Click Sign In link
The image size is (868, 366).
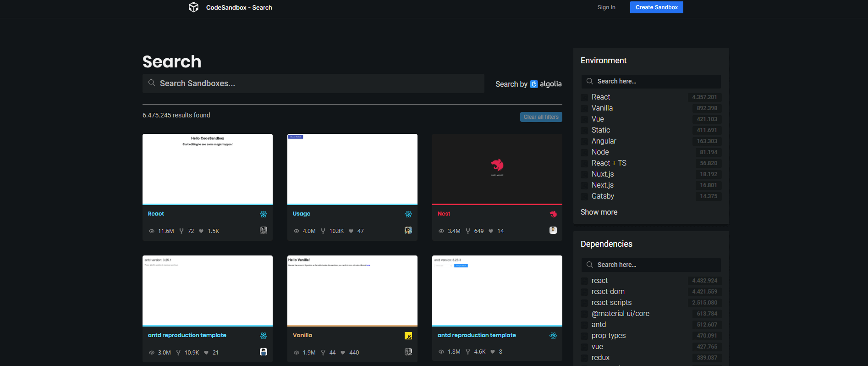click(606, 7)
